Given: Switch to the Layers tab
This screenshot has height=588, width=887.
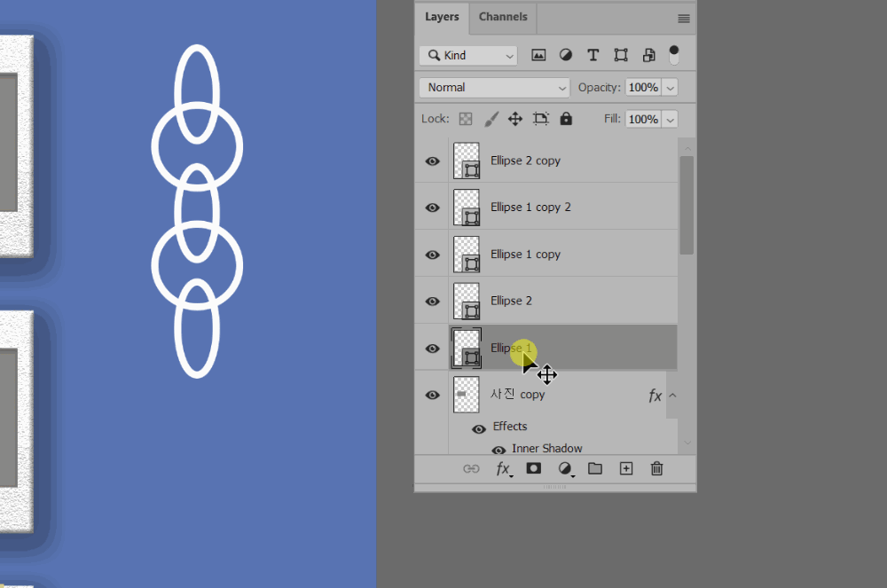Looking at the screenshot, I should pos(442,17).
